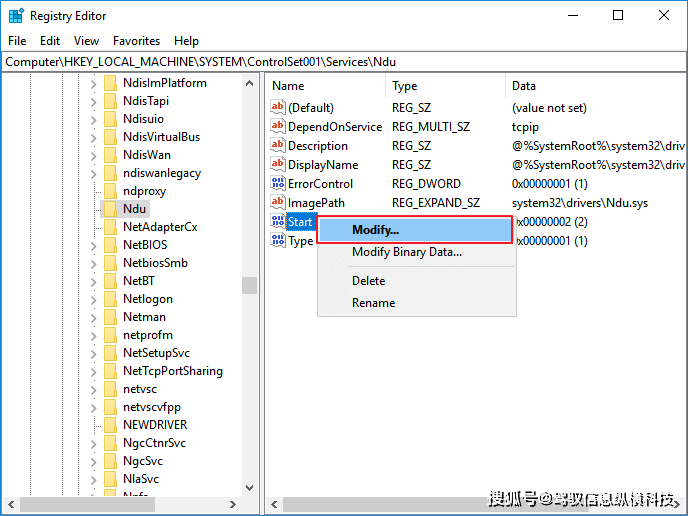
Task: Open the Edit menu
Action: click(50, 41)
